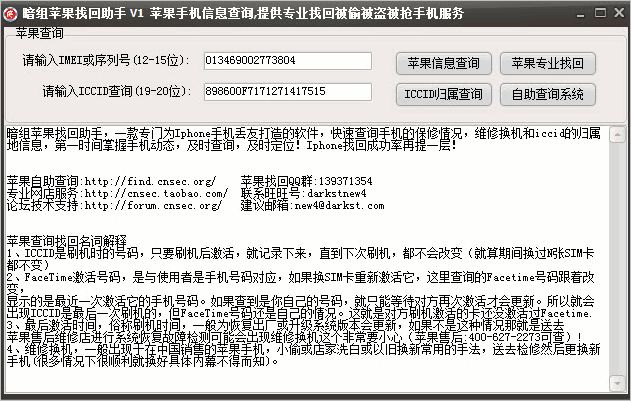Click the new4@darkst.com email text
The image size is (631, 401).
[x=339, y=206]
